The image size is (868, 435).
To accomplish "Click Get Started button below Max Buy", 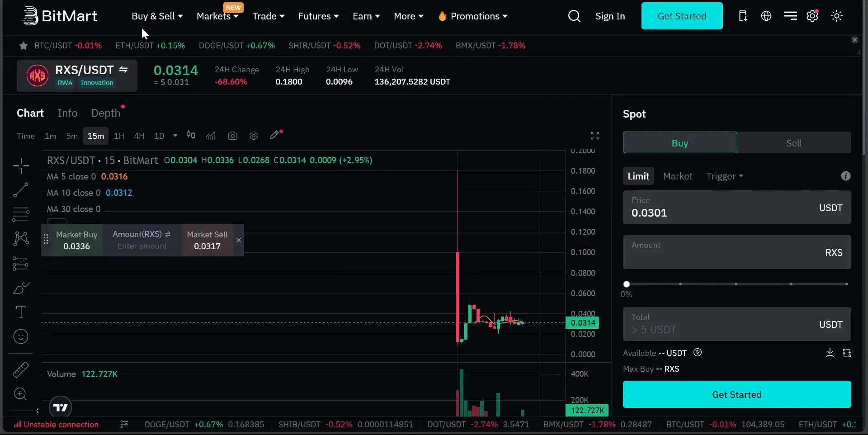I will [737, 394].
